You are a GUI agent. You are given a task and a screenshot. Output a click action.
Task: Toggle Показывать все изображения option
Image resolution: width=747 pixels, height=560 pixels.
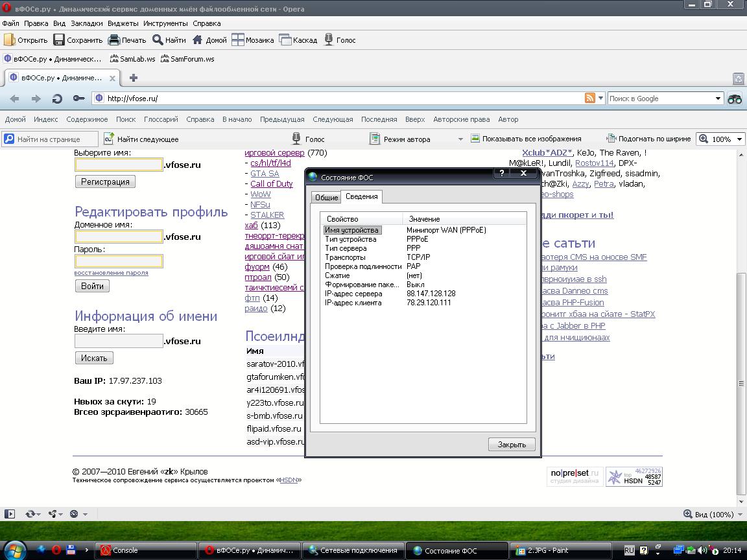click(525, 139)
